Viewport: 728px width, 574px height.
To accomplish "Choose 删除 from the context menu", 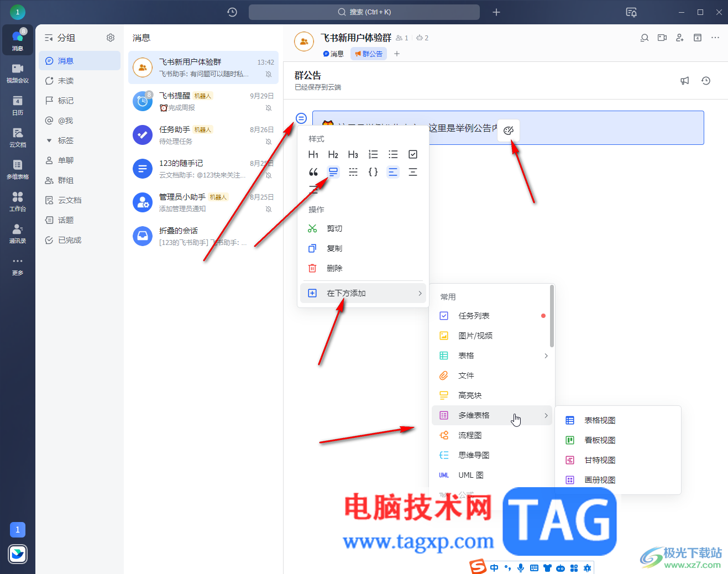I will click(363, 268).
